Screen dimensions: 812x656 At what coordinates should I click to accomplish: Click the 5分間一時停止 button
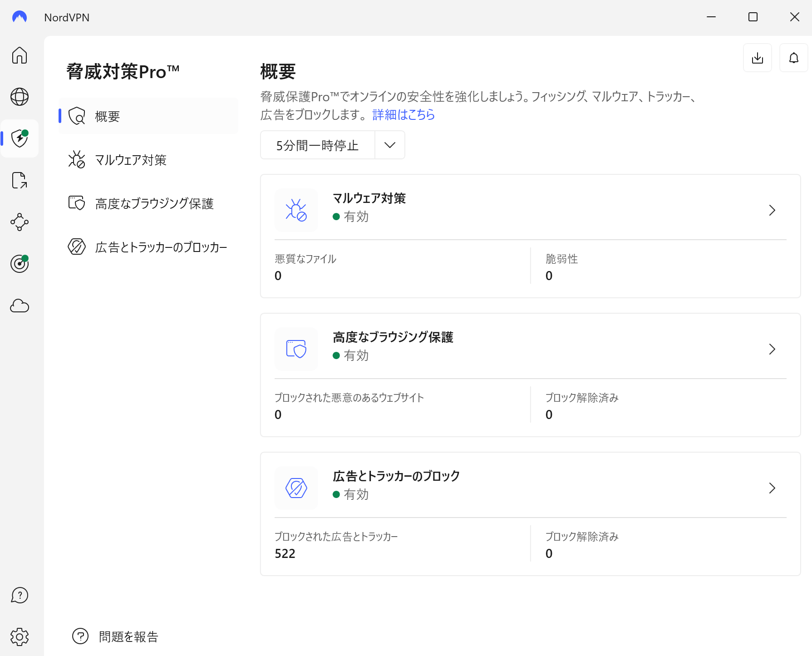[318, 145]
